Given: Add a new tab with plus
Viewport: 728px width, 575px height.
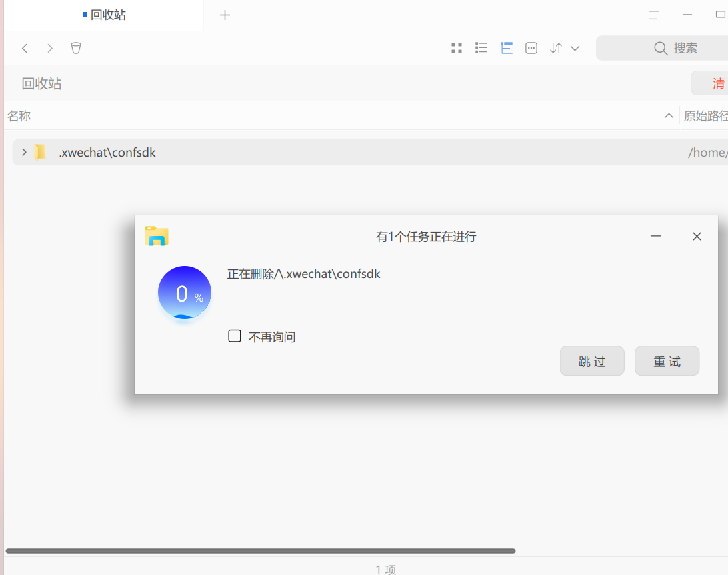Looking at the screenshot, I should coord(225,15).
